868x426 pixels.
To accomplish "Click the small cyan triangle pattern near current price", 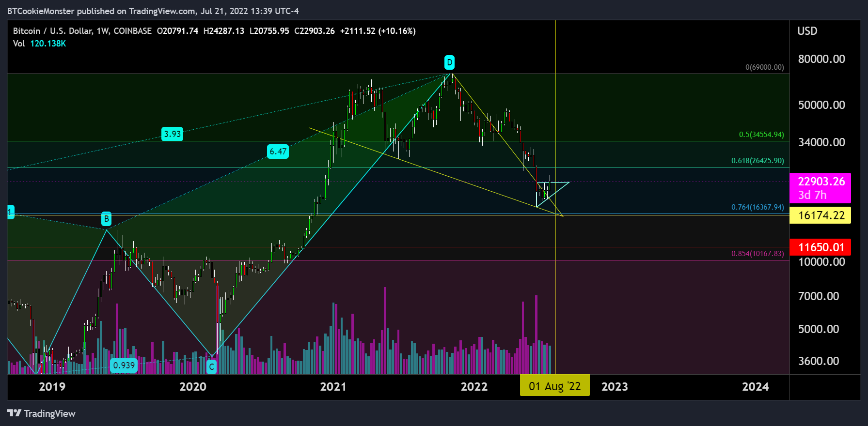I will [x=552, y=194].
